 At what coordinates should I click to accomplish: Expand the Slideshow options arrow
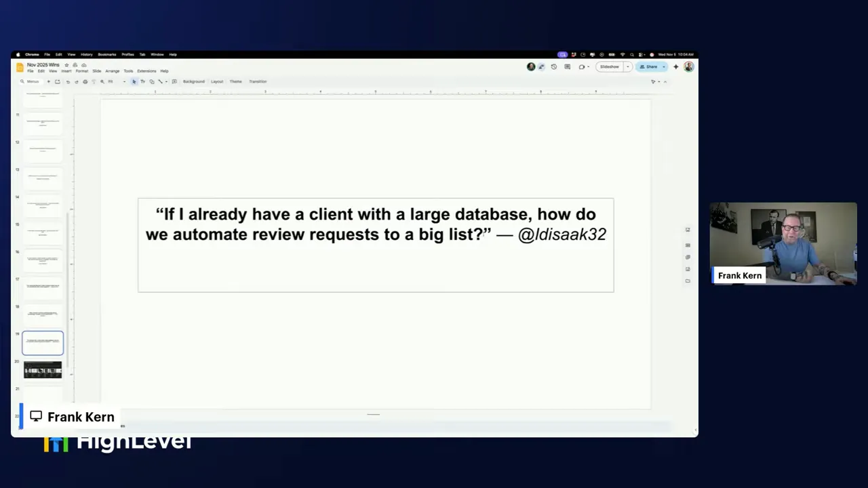628,66
